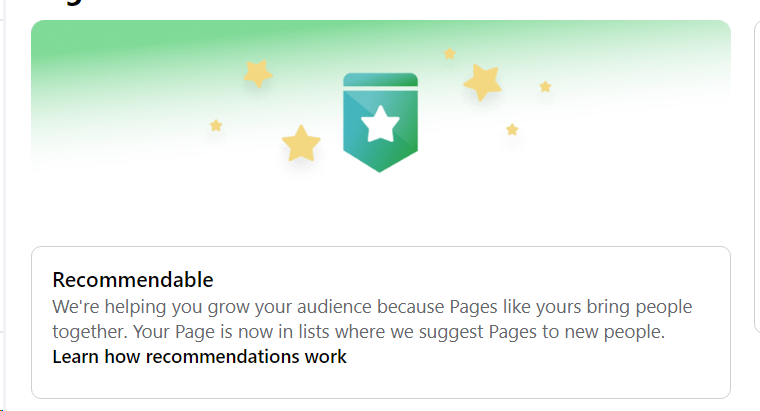760x411 pixels.
Task: Click the leftmost tiny yellow star
Action: pyautogui.click(x=216, y=125)
